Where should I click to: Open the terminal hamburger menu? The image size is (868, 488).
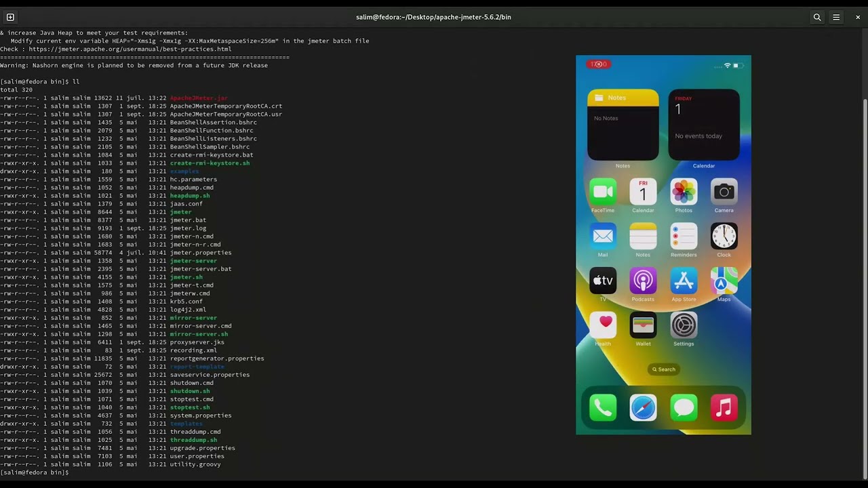tap(836, 17)
